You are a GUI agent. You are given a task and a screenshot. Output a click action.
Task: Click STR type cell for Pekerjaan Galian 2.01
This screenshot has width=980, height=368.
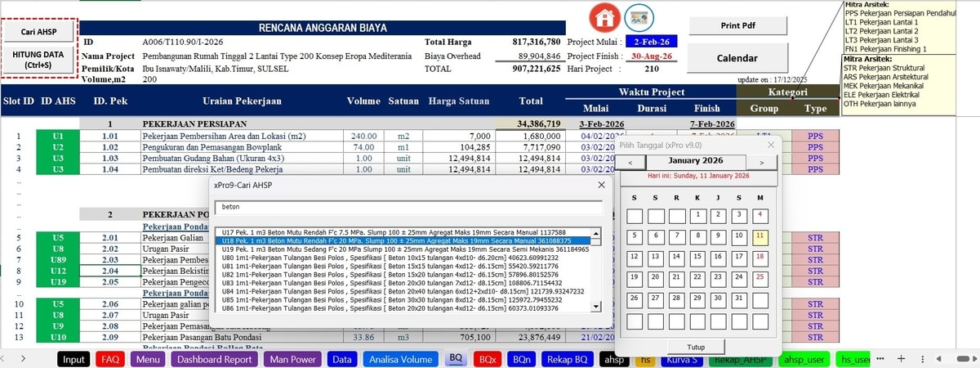[x=815, y=237]
